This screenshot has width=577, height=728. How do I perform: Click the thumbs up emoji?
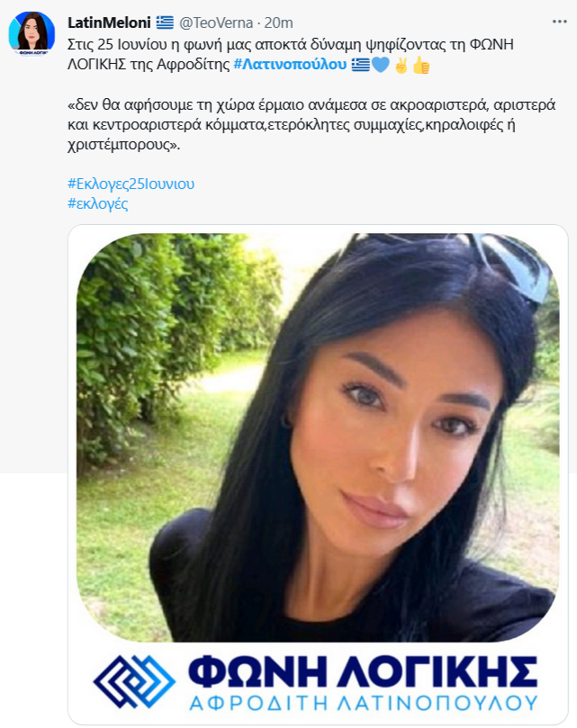421,65
